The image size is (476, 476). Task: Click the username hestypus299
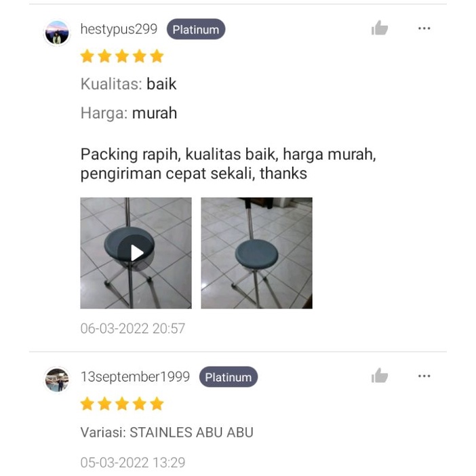[119, 29]
